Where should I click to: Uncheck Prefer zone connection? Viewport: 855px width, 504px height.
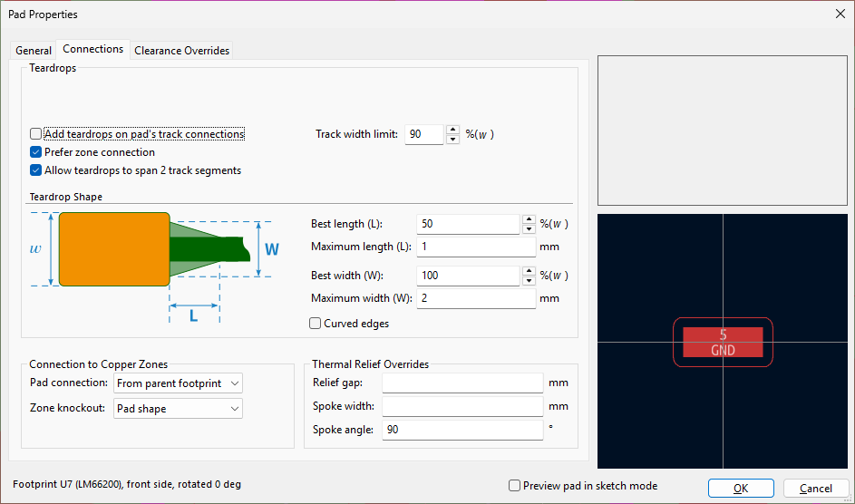(36, 152)
